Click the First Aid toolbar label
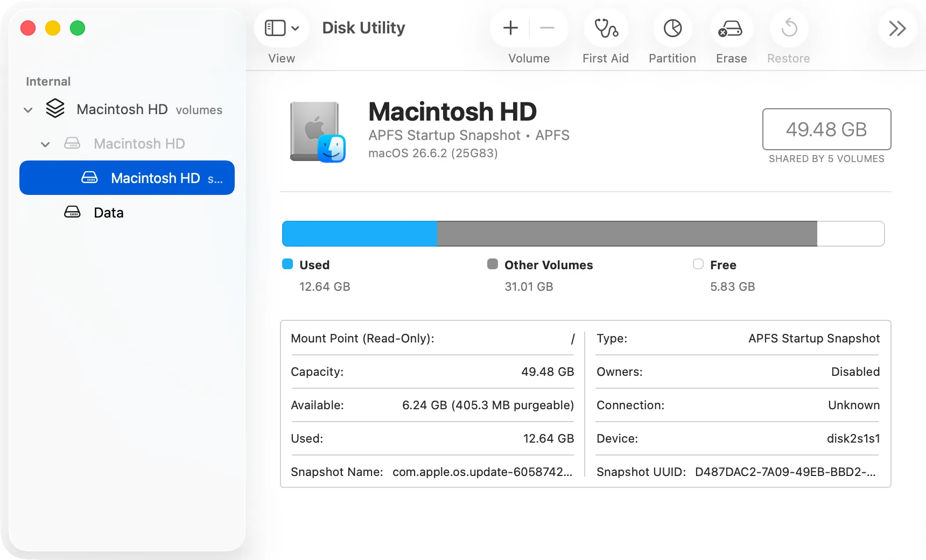The width and height of the screenshot is (926, 560). click(606, 58)
